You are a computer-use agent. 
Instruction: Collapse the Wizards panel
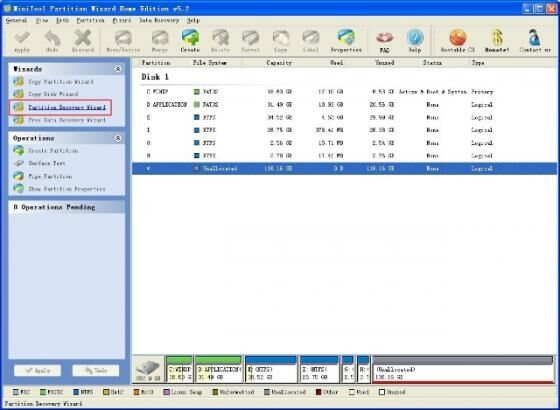pyautogui.click(x=118, y=69)
